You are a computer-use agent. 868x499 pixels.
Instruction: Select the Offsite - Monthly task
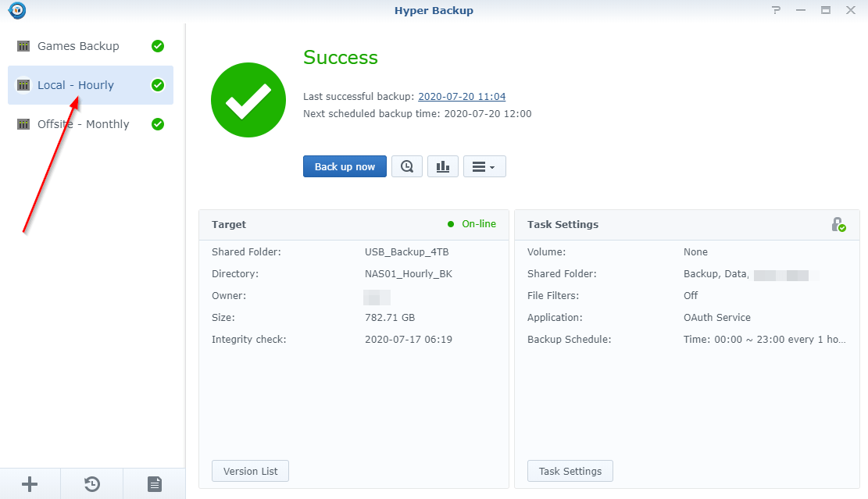click(90, 124)
